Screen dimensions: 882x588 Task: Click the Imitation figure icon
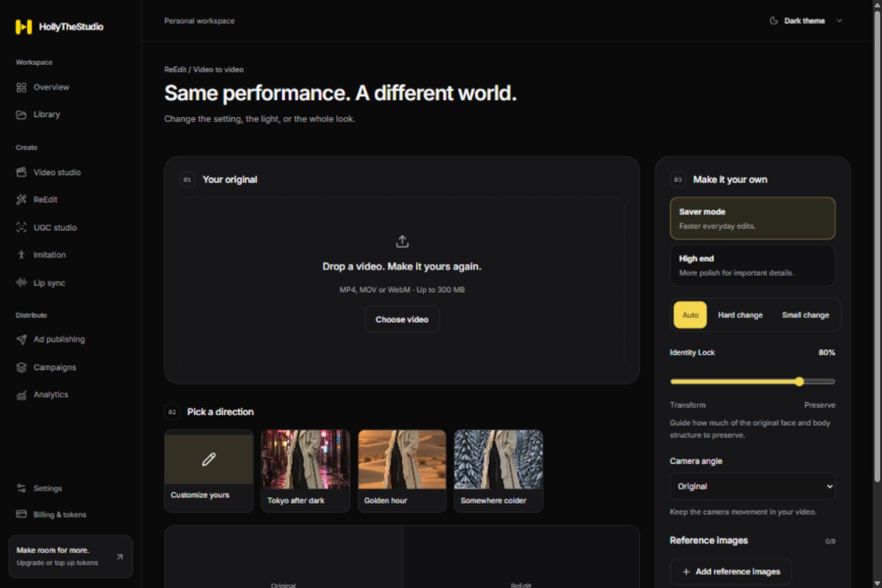pos(21,254)
